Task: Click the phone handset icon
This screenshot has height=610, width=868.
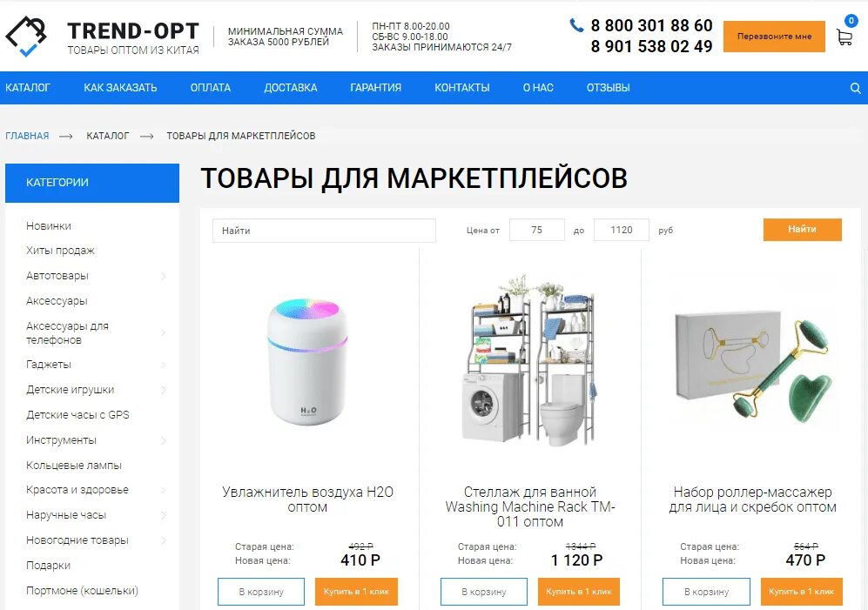Action: [576, 25]
